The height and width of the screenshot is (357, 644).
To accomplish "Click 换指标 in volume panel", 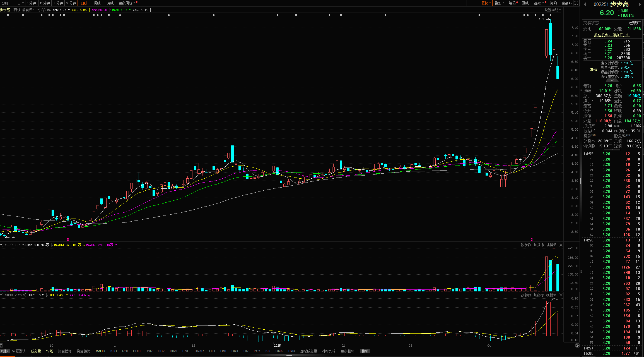I will click(x=551, y=245).
